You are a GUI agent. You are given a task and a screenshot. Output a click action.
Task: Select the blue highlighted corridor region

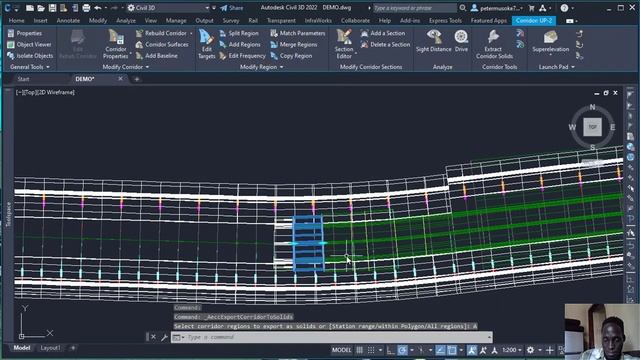[308, 244]
